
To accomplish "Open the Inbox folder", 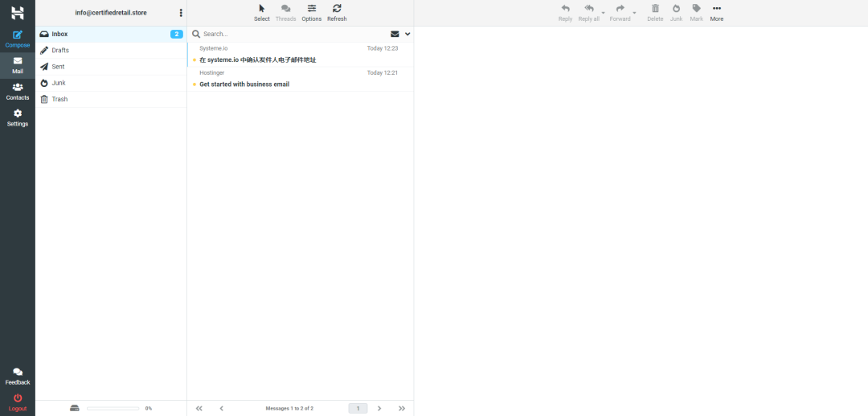I will [x=111, y=34].
